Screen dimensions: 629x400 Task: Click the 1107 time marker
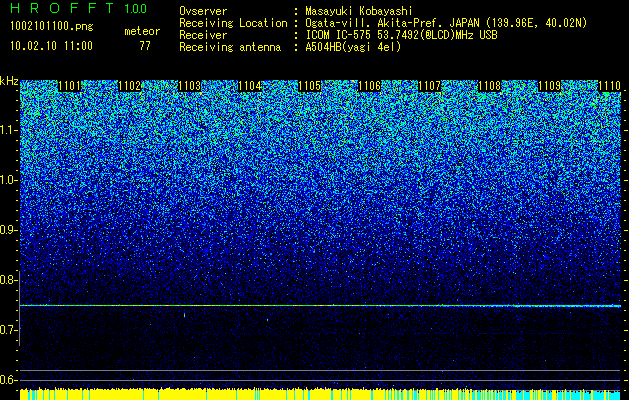[430, 86]
